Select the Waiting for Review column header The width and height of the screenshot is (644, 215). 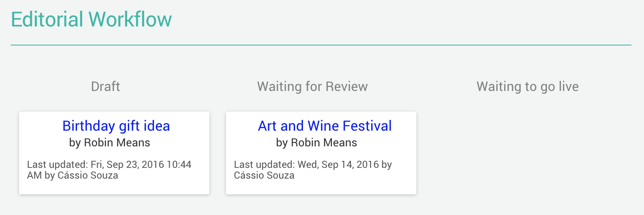312,86
